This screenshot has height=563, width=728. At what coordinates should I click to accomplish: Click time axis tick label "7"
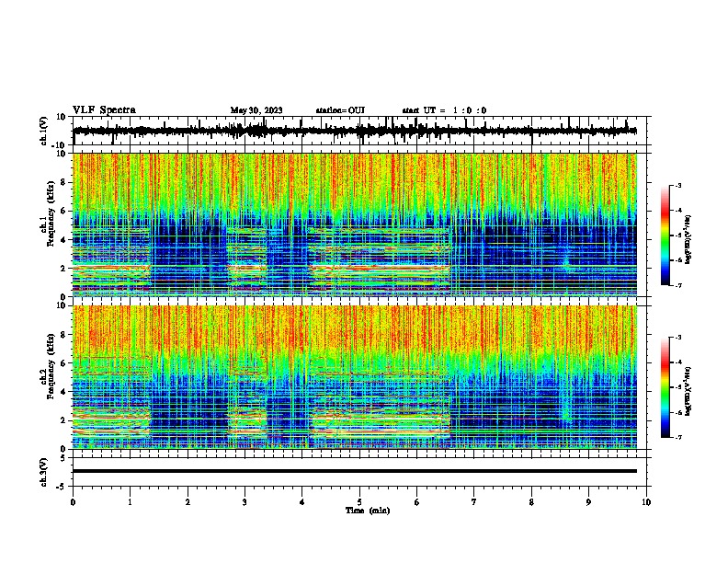pos(474,502)
